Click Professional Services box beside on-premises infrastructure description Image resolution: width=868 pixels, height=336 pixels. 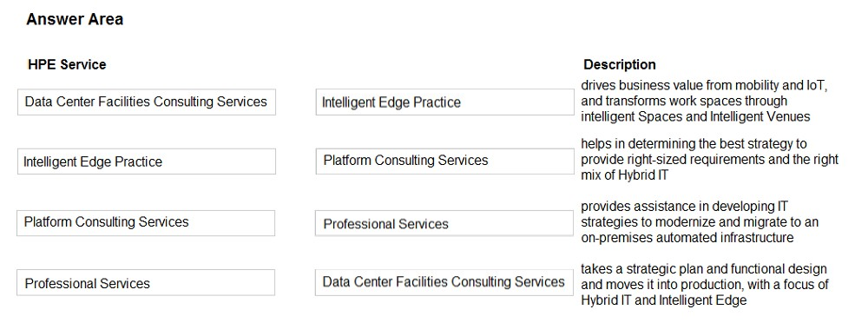pyautogui.click(x=444, y=223)
